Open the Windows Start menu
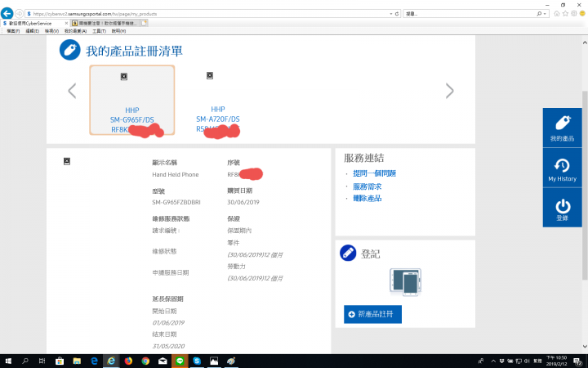588x368 pixels. click(x=8, y=361)
